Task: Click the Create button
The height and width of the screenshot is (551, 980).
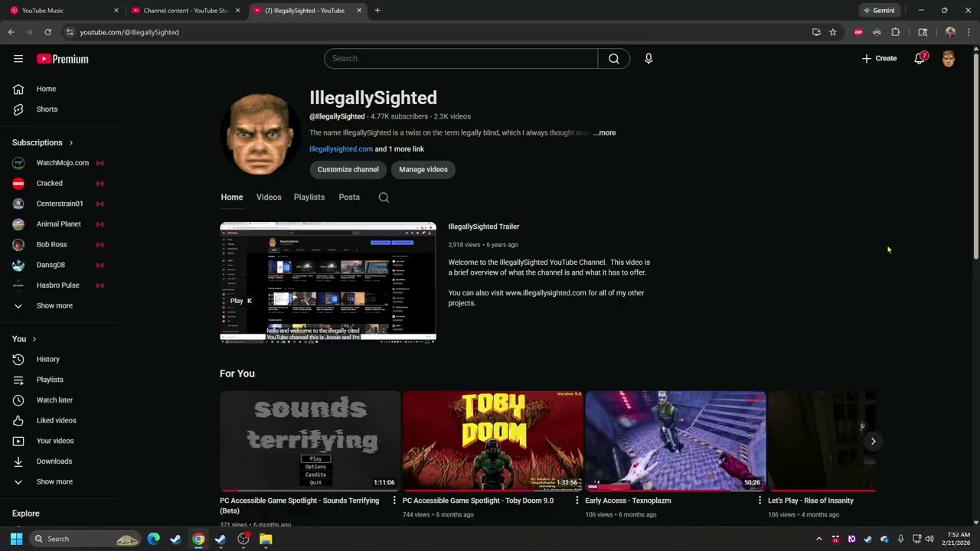Action: [x=879, y=58]
